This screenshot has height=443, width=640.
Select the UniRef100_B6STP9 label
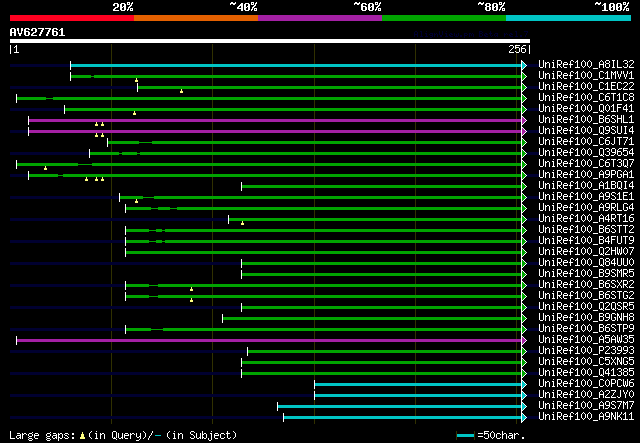586,329
